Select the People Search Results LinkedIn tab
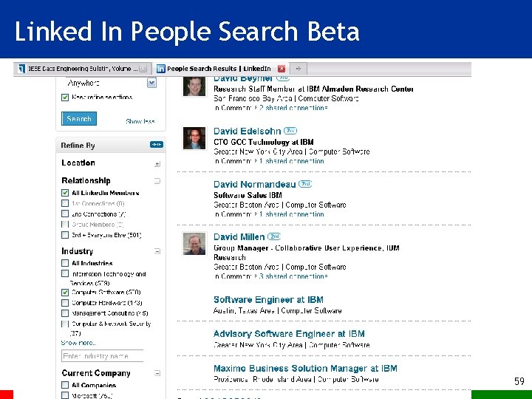 [221, 69]
